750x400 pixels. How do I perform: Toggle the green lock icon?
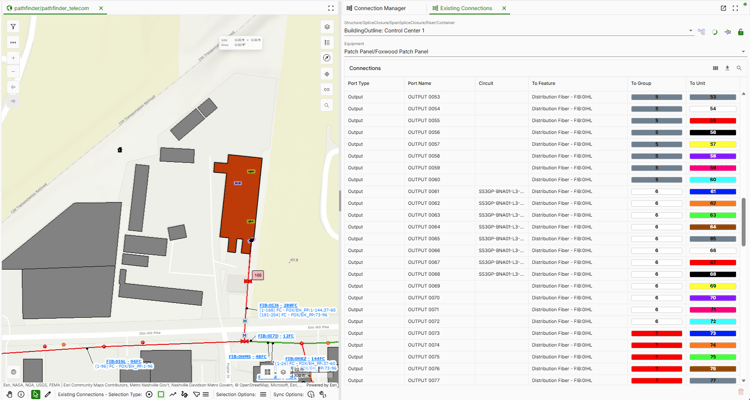740,32
